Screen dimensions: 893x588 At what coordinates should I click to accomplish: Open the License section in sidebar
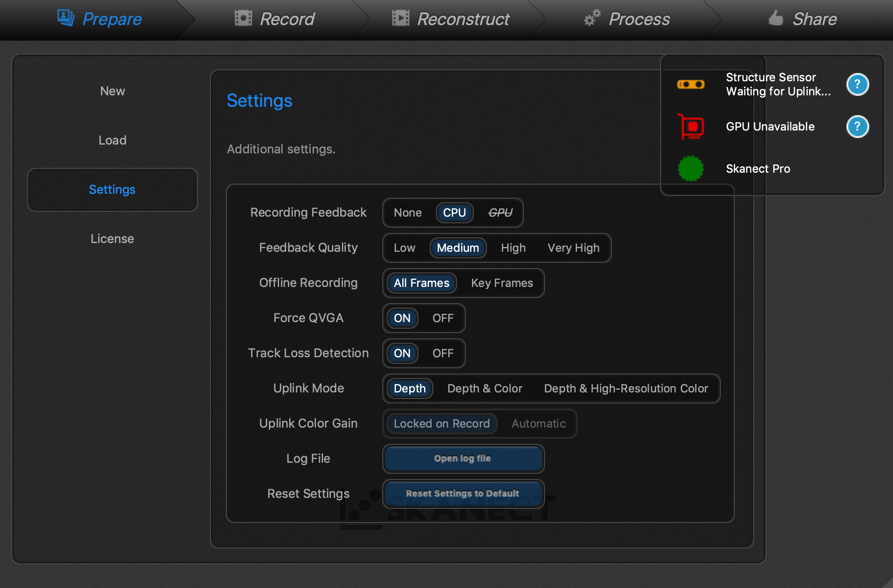click(112, 239)
